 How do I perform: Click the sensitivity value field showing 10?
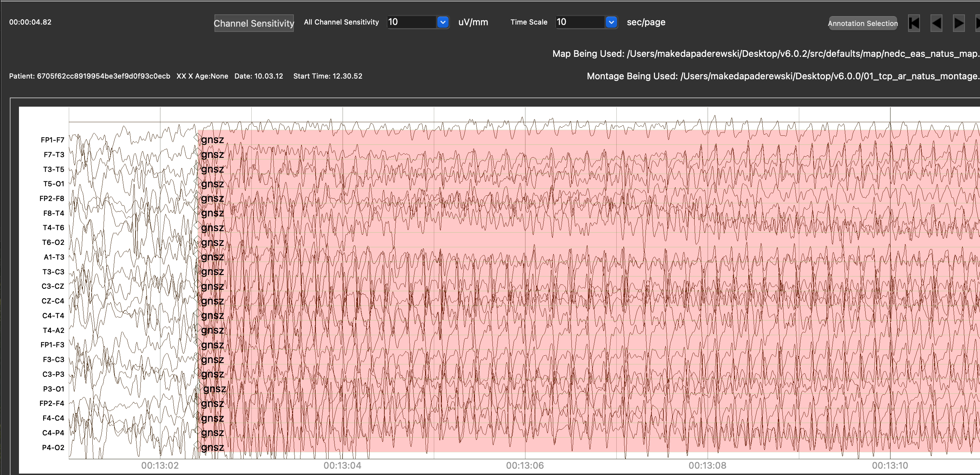pyautogui.click(x=411, y=22)
